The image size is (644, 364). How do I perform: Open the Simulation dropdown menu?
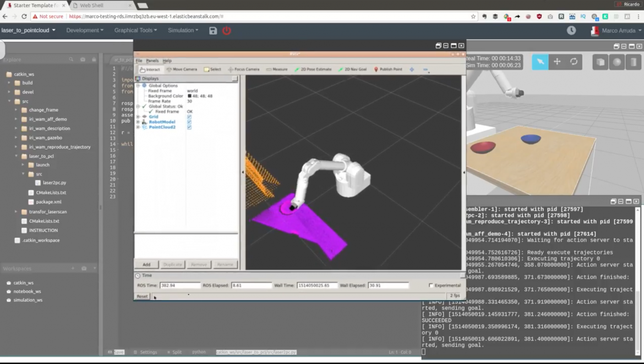(183, 30)
